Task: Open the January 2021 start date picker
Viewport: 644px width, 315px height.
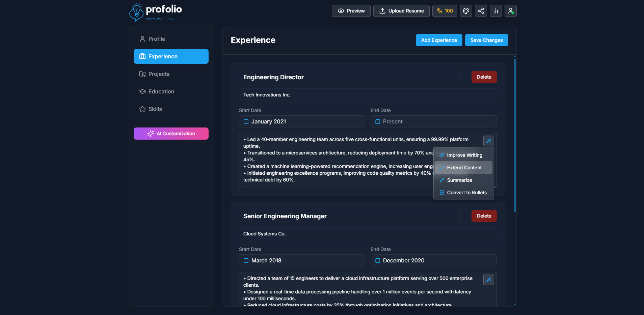Action: (x=302, y=121)
